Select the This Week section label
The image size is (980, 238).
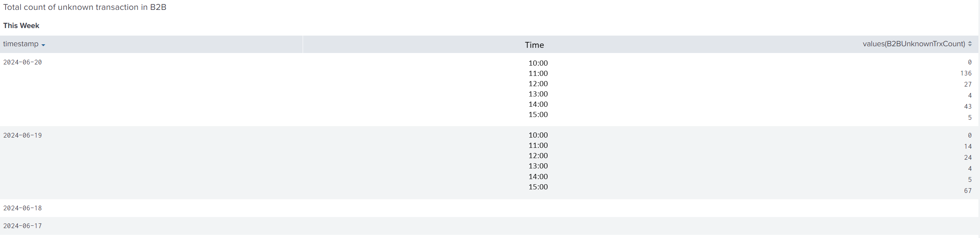pyautogui.click(x=21, y=25)
